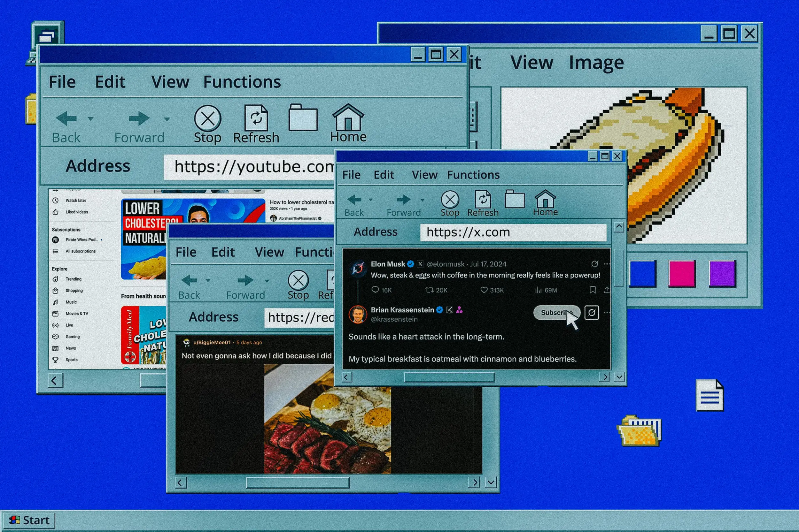Like Elon Musk's tweet with the heart icon

coord(484,290)
